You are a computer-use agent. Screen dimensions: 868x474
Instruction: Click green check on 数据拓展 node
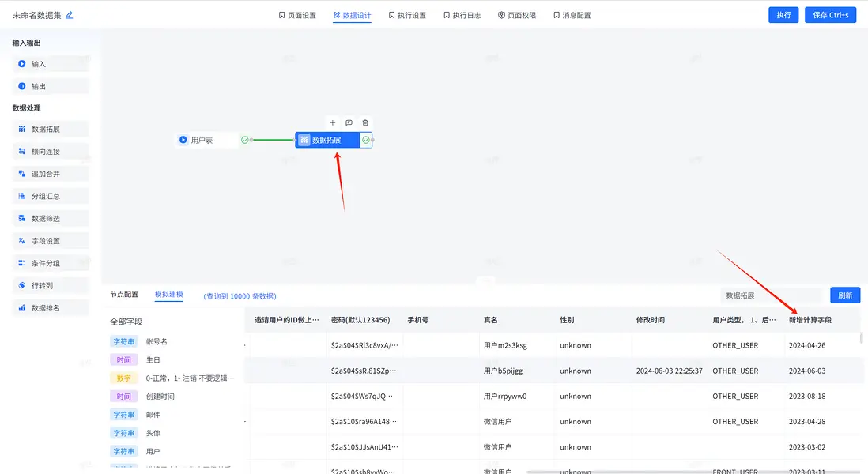(x=366, y=140)
